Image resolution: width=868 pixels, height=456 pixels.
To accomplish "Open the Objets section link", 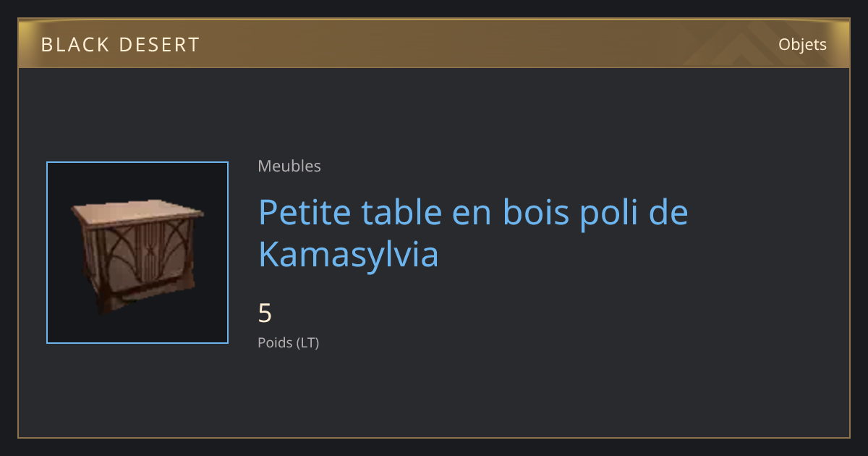I will [802, 44].
